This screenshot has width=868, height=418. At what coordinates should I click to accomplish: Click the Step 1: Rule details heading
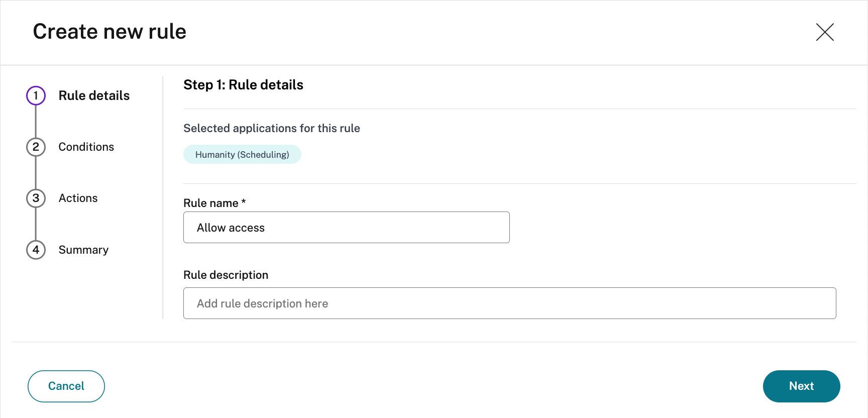click(243, 85)
